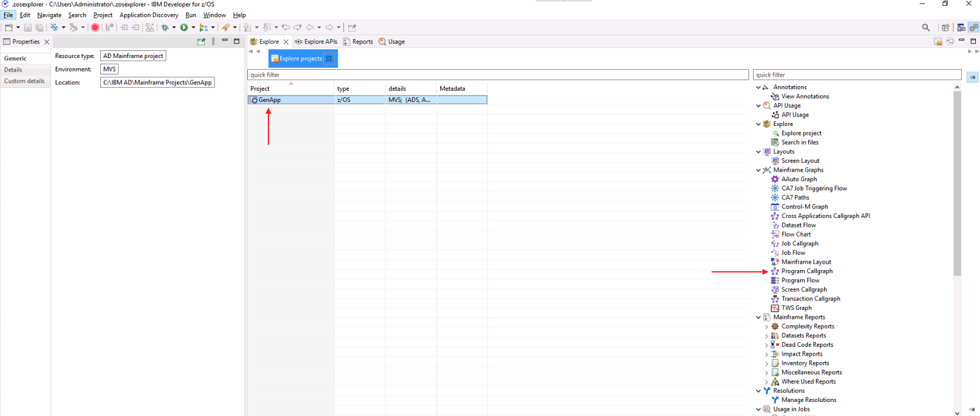
Task: Click the Save toolbar icon
Action: point(28,28)
